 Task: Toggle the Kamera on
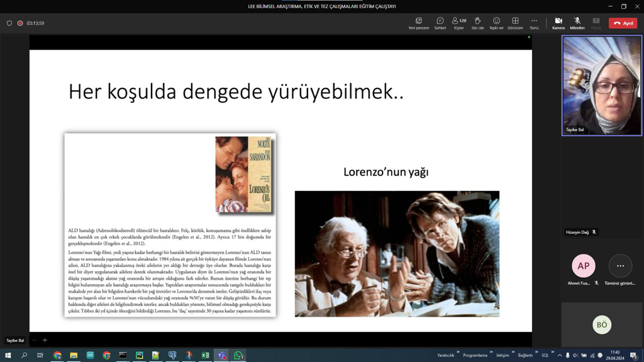coord(558,23)
